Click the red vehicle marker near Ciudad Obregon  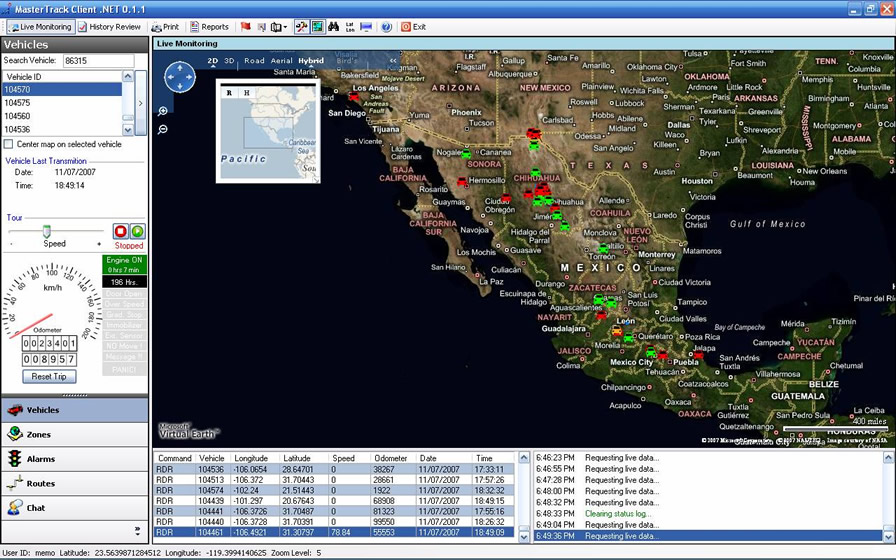(506, 198)
